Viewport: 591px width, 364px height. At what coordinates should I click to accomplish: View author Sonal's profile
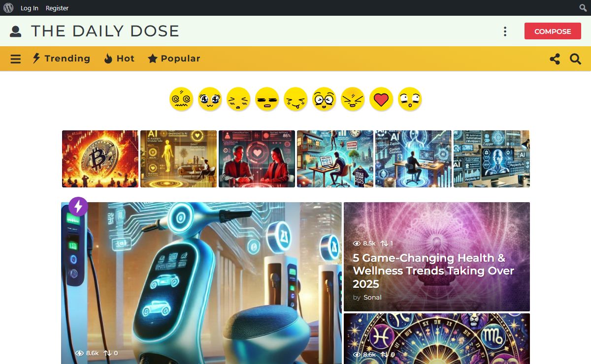[x=372, y=297]
